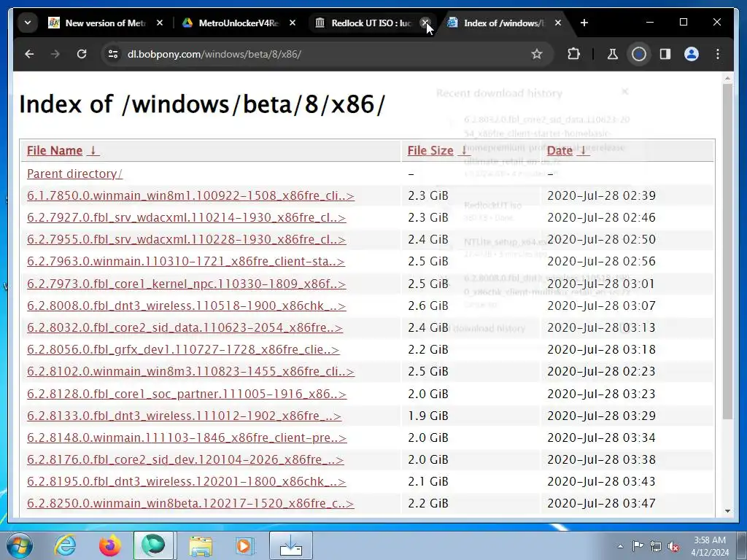The image size is (747, 560).
Task: Download 6.2.8128.0 fbl_core1_soc_partner build
Action: pyautogui.click(x=187, y=394)
